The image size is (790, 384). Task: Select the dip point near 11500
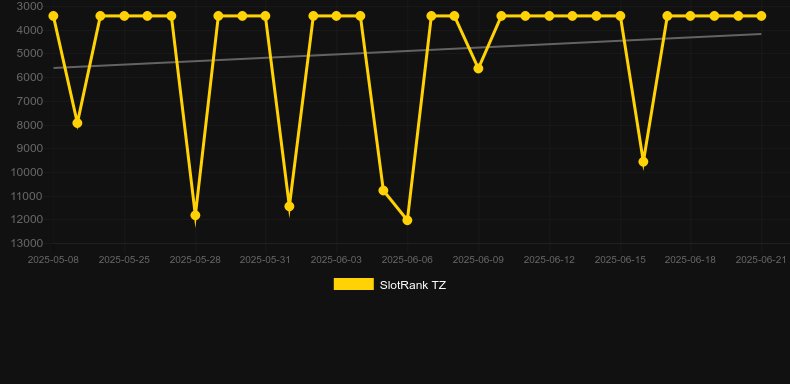pyautogui.click(x=289, y=207)
